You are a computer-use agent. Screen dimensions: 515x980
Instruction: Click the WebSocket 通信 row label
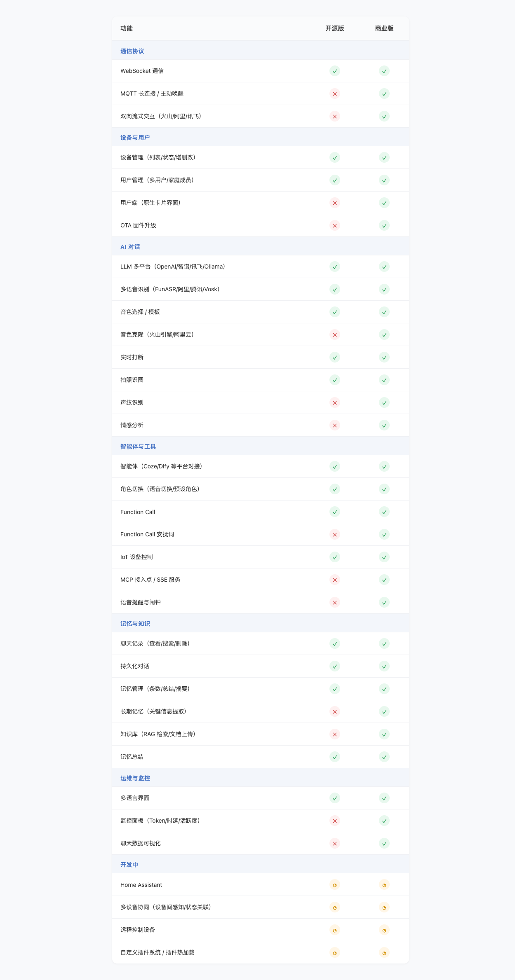142,71
